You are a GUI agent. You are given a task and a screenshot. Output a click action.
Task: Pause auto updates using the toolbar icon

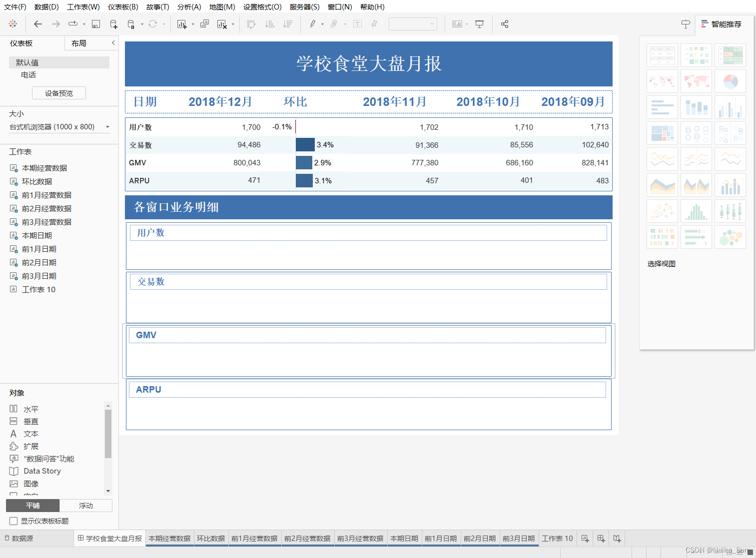(131, 24)
